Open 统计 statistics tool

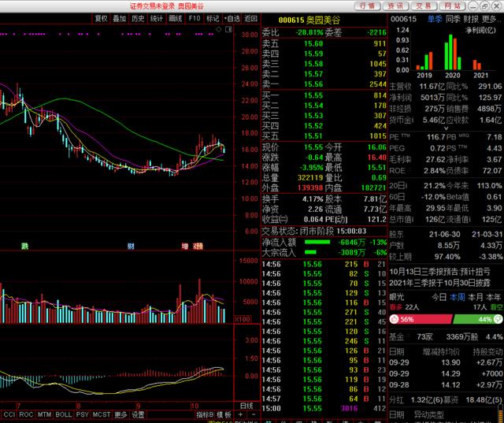(157, 19)
